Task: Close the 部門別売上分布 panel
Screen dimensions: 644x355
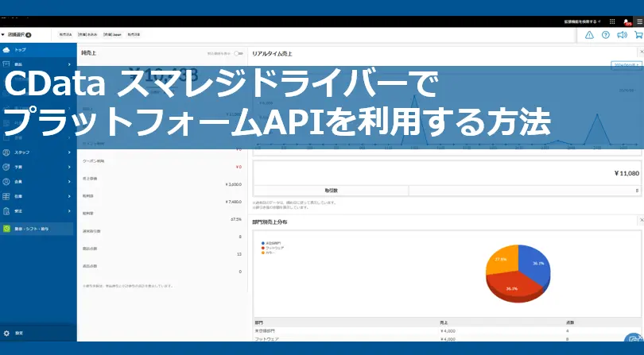Action: coord(642,221)
